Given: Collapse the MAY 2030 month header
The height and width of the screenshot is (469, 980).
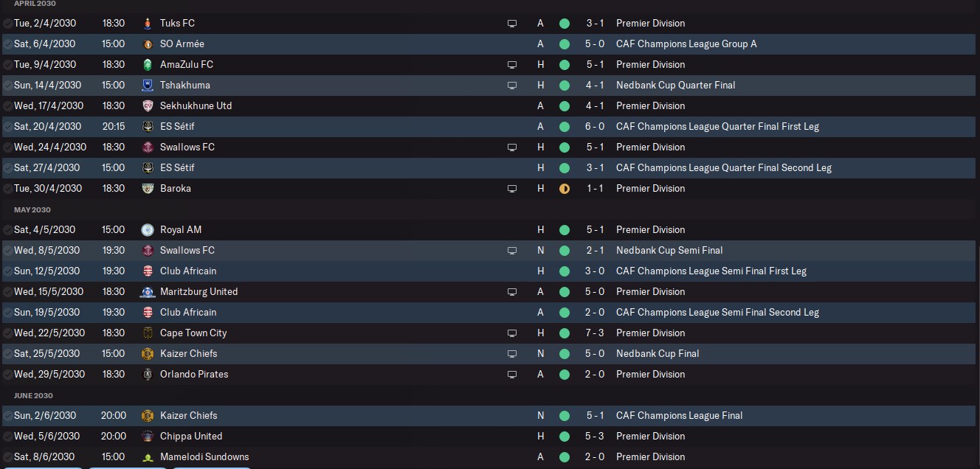Looking at the screenshot, I should [32, 209].
